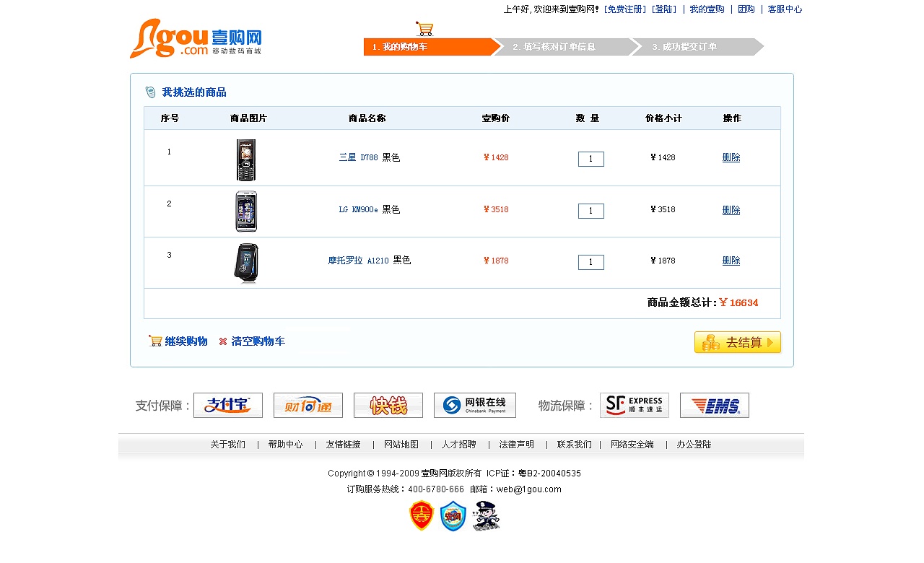Click 继续购物 to continue shopping

[186, 341]
